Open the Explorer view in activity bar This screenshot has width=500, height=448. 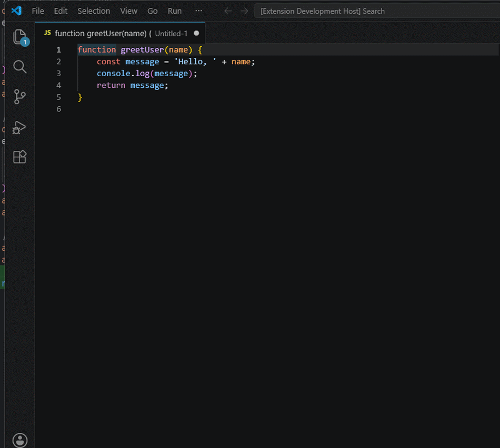point(20,37)
